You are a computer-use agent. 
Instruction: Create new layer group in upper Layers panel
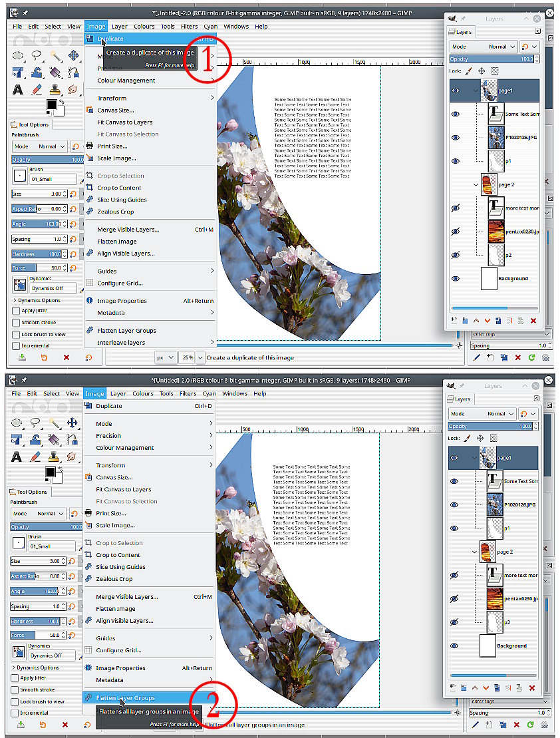(x=465, y=321)
